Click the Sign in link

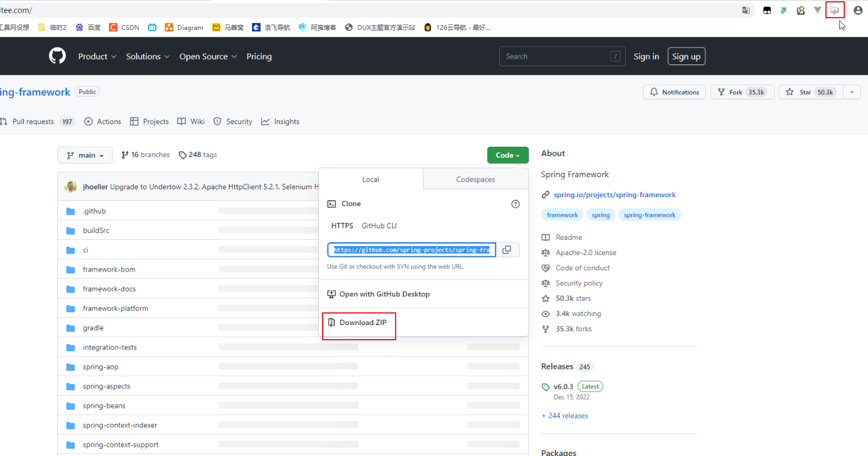click(x=646, y=57)
